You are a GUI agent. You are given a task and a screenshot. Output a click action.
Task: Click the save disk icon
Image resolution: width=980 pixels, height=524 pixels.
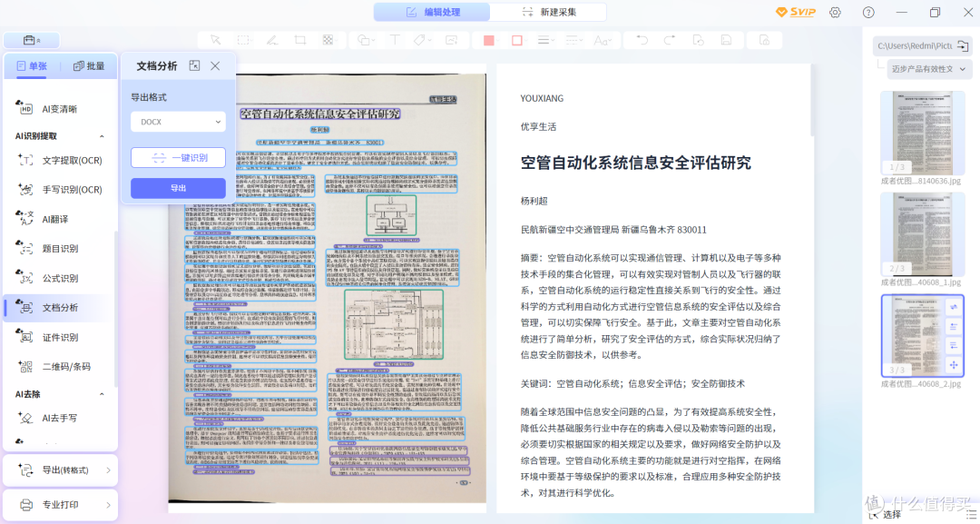[726, 40]
